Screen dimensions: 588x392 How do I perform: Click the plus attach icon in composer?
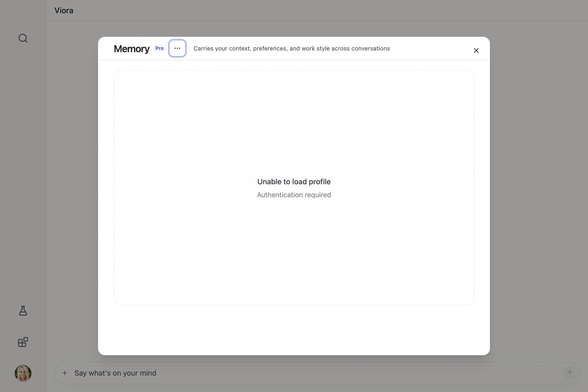[x=65, y=373]
